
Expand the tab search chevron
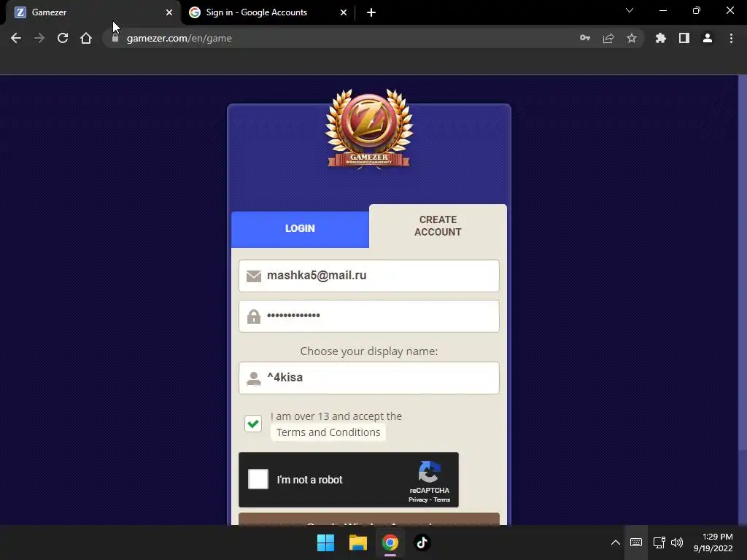(x=630, y=10)
